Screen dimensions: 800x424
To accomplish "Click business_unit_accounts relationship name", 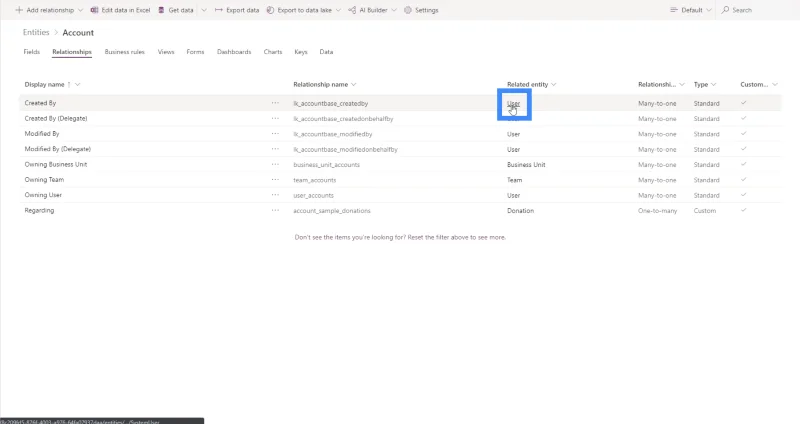I will click(x=327, y=165).
